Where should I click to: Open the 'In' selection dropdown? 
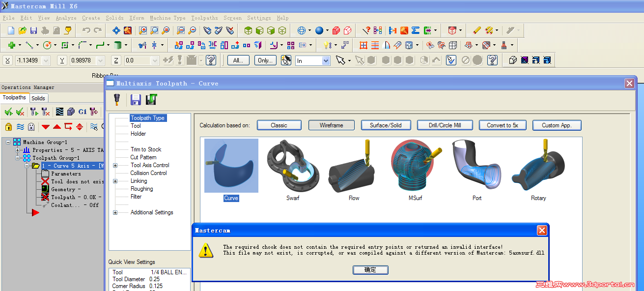point(326,60)
